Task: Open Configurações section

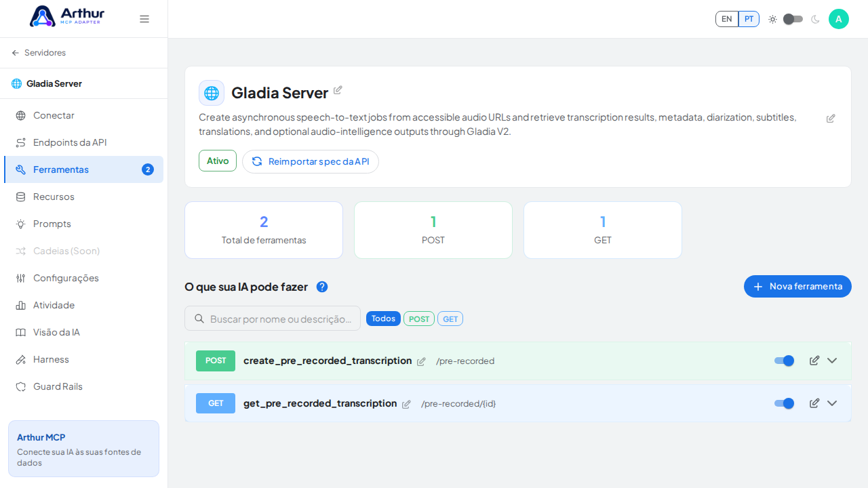Action: (84, 278)
